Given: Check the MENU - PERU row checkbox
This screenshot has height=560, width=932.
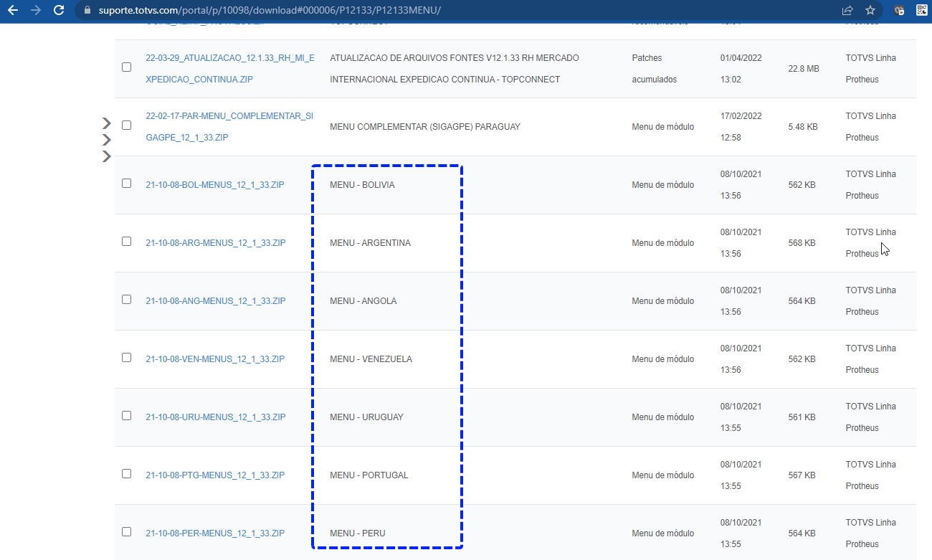Looking at the screenshot, I should click(x=127, y=531).
